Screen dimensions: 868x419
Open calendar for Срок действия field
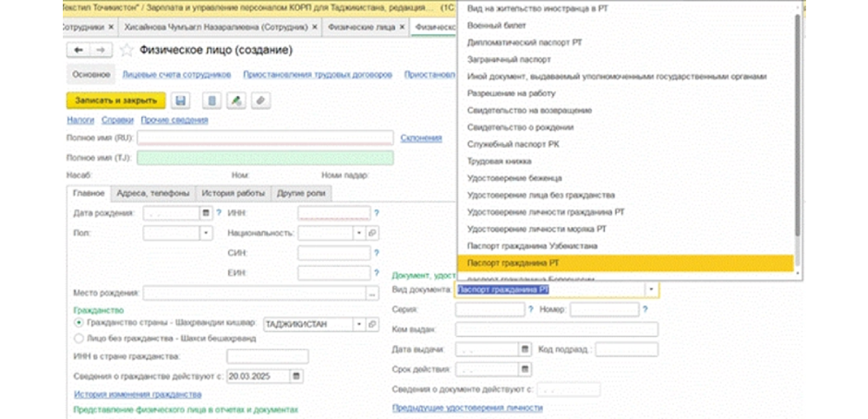coord(524,368)
